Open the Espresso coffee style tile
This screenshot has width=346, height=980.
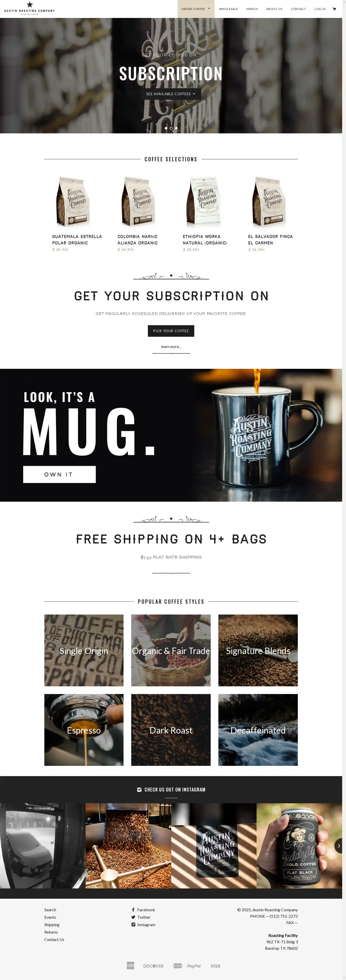tap(84, 730)
